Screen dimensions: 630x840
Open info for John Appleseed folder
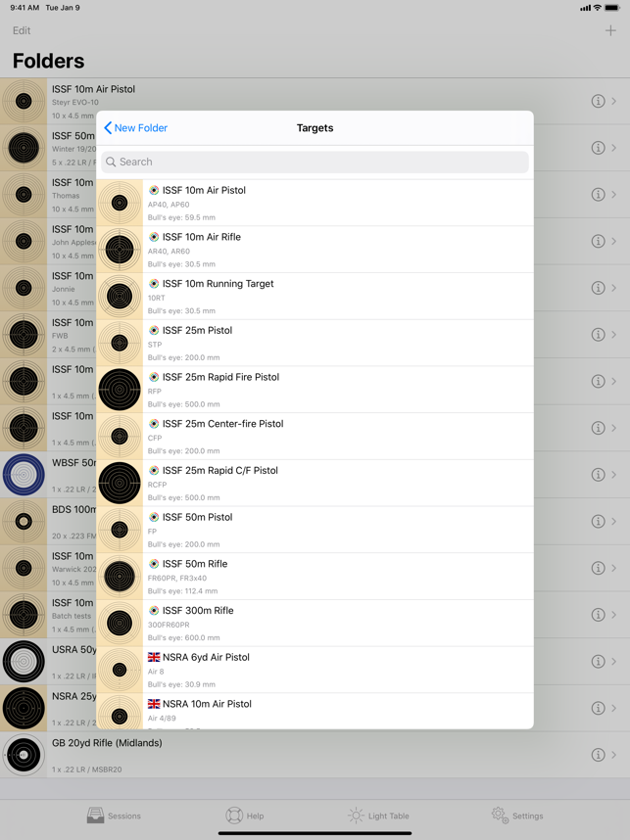click(x=598, y=241)
